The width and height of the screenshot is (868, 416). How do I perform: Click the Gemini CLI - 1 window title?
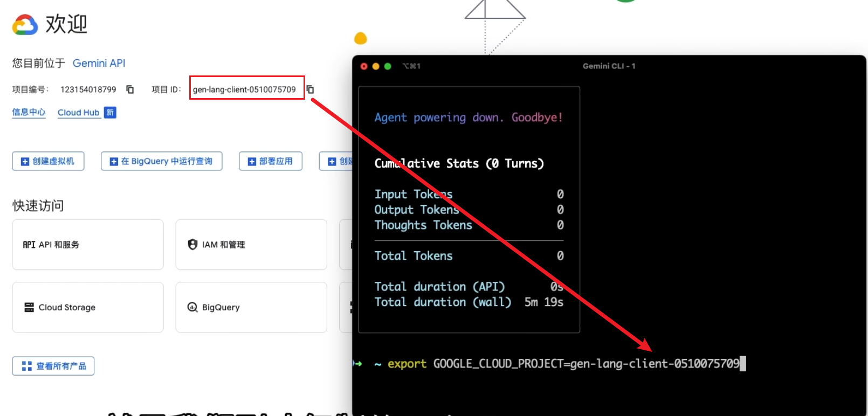click(x=609, y=66)
